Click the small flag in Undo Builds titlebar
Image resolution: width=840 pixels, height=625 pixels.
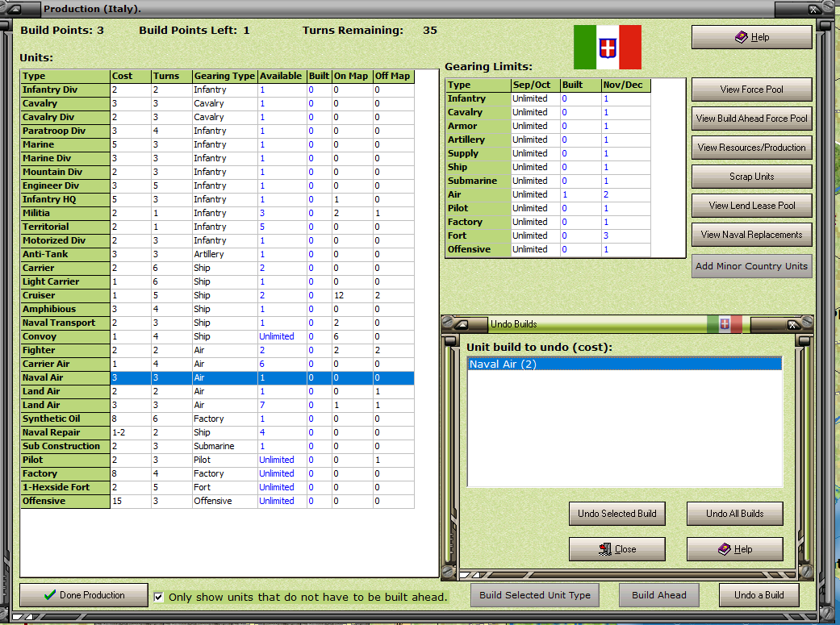click(x=725, y=324)
